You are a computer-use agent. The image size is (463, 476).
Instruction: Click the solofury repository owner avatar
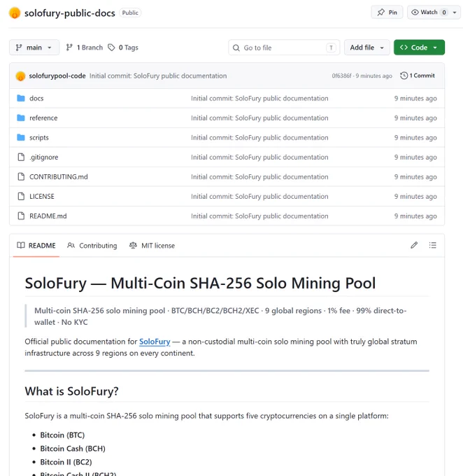coord(15,13)
